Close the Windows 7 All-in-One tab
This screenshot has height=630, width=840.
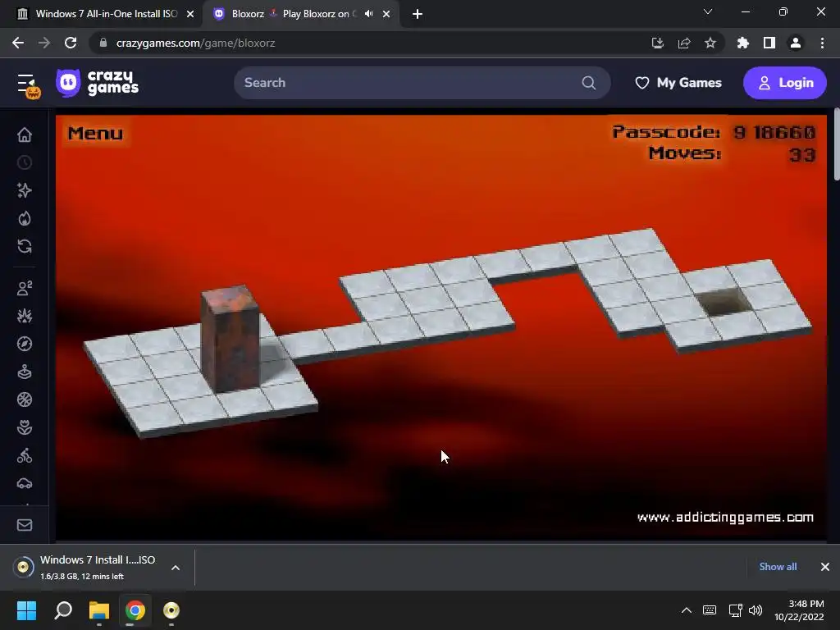click(x=190, y=14)
